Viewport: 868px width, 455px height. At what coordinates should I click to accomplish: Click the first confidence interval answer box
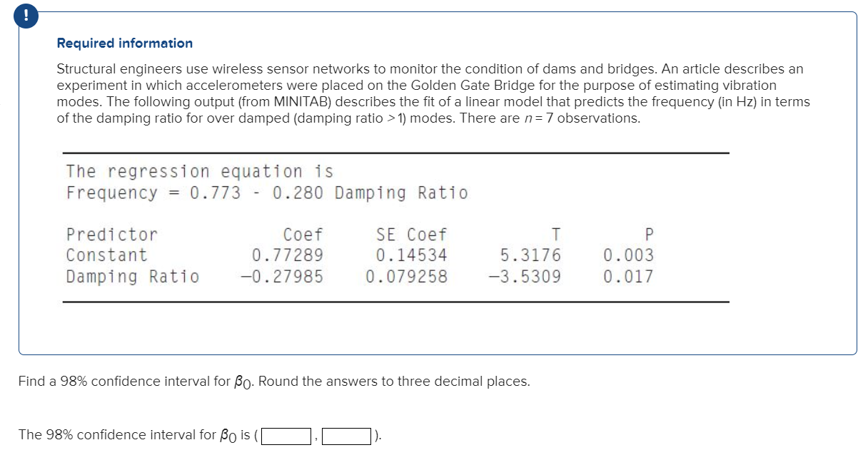(x=285, y=435)
